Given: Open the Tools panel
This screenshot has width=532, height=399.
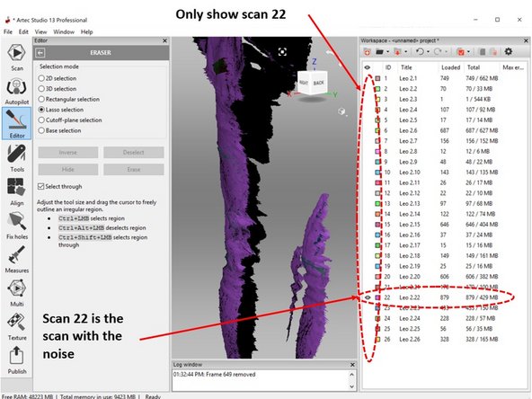Looking at the screenshot, I should [x=16, y=158].
